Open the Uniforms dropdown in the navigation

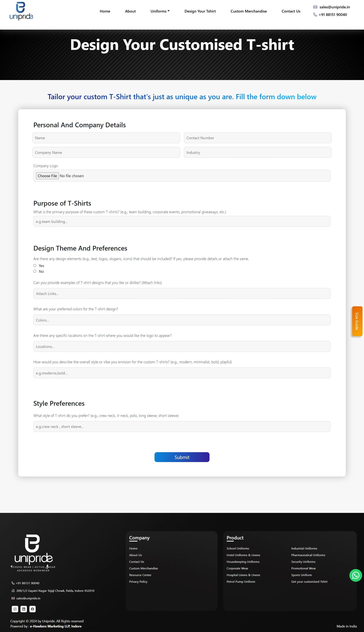[x=160, y=11]
